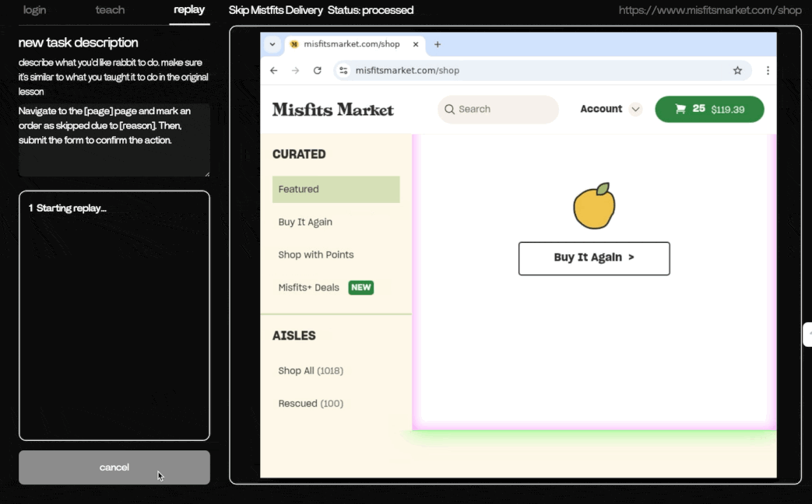This screenshot has width=812, height=504.
Task: Click the site information icon in address bar
Action: pyautogui.click(x=343, y=70)
